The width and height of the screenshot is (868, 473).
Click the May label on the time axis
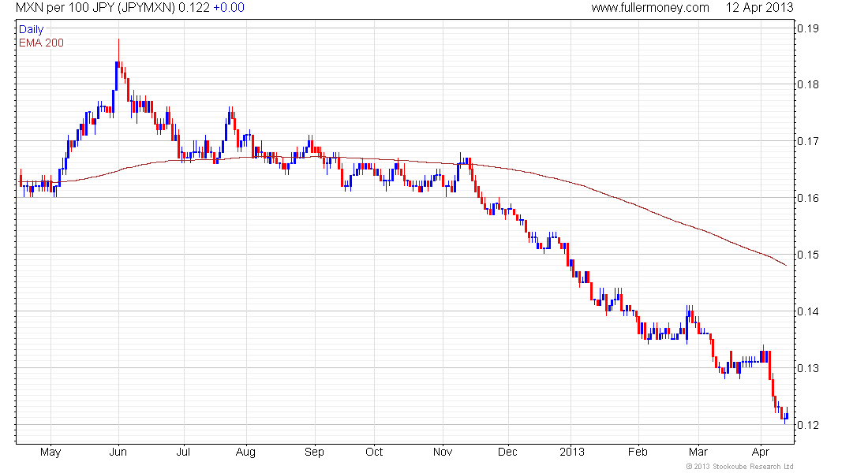pos(51,453)
